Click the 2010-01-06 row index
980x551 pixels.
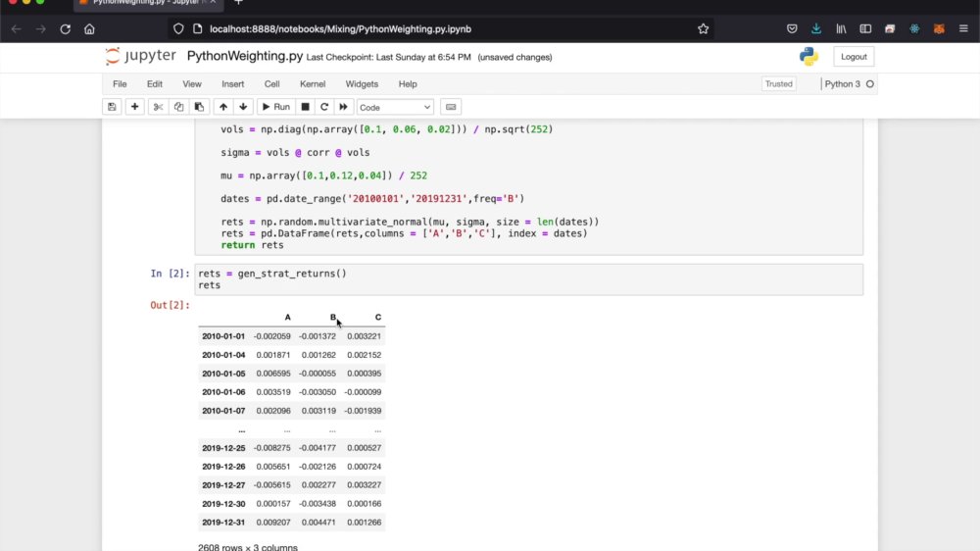223,392
